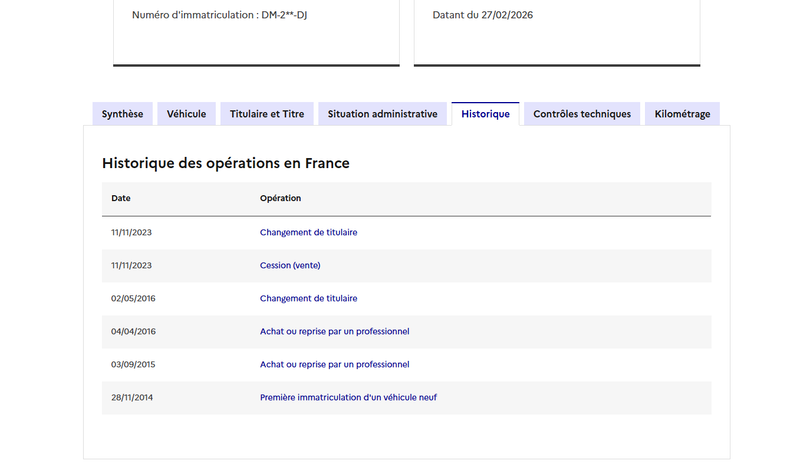Switch to the Véhicule tab
800x470 pixels.
tap(186, 114)
